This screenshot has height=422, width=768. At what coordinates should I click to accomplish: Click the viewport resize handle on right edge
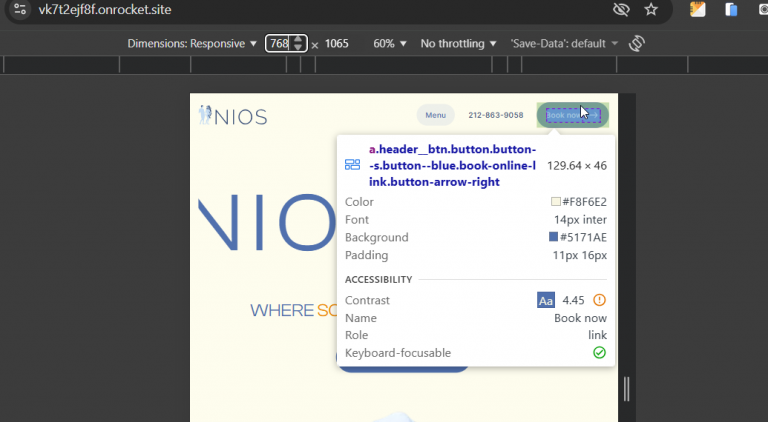626,389
